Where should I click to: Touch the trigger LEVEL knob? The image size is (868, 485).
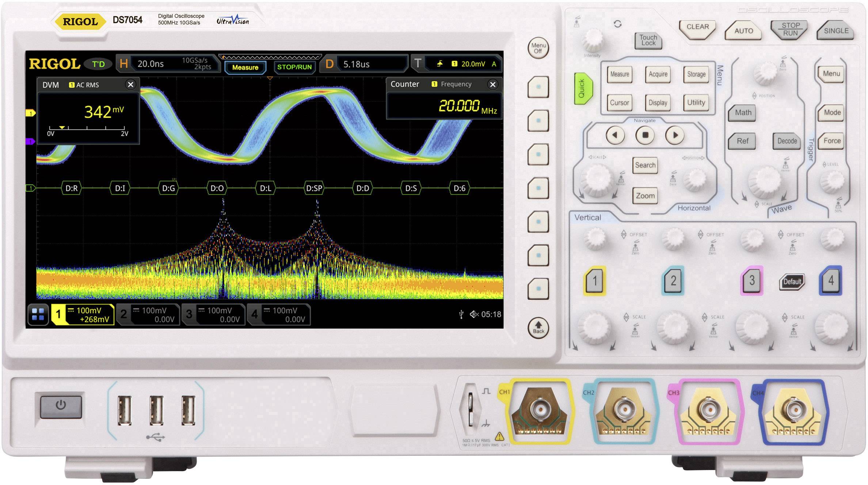click(833, 181)
